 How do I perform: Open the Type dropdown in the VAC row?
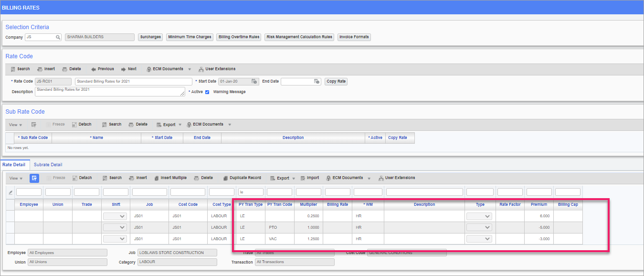coord(479,239)
